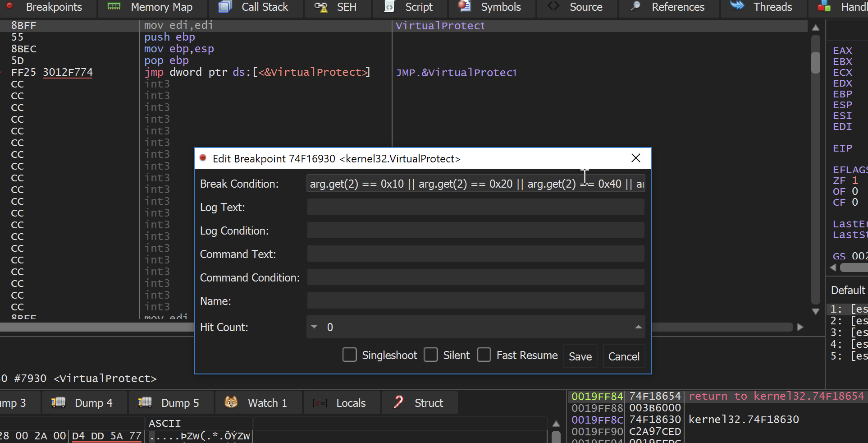Image resolution: width=868 pixels, height=443 pixels.
Task: Click the Symbols icon
Action: (x=464, y=6)
